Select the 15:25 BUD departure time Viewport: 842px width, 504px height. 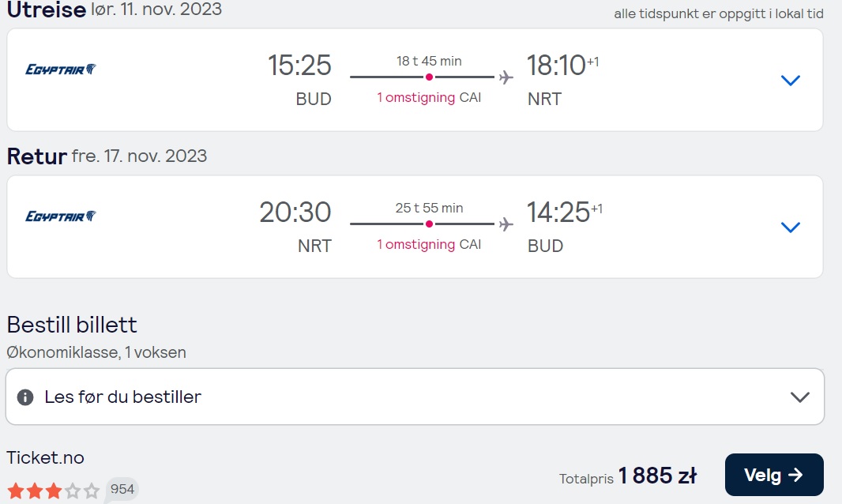[299, 80]
